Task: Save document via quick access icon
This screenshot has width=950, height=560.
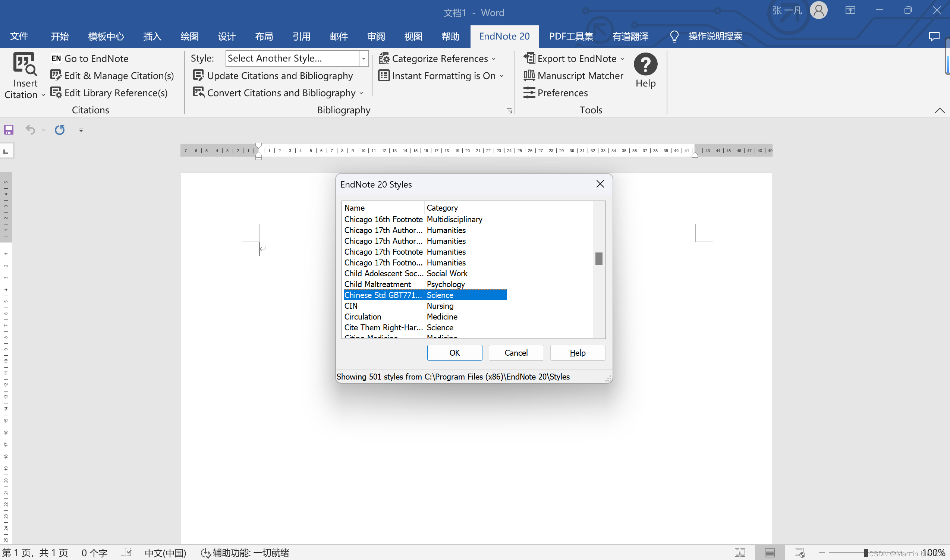Action: (9, 130)
